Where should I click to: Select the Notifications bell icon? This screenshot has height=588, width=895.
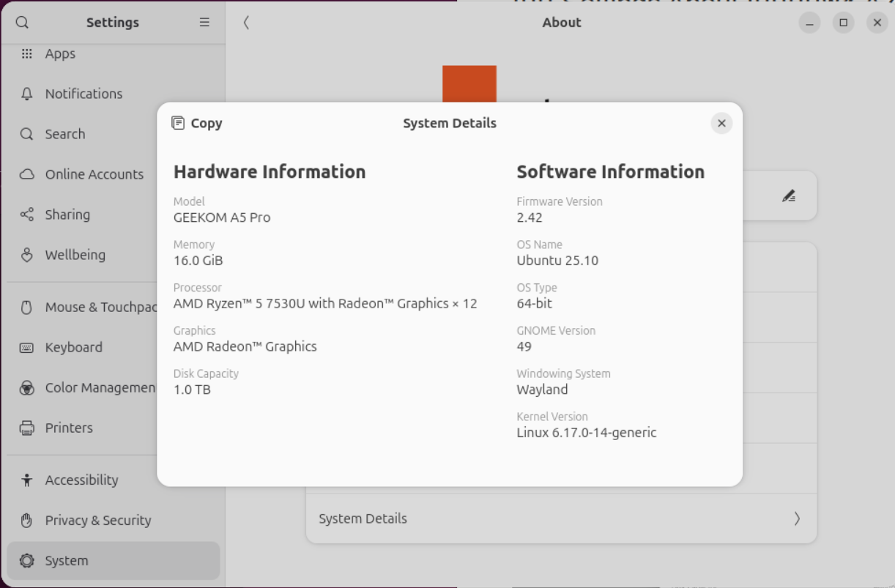pos(27,94)
